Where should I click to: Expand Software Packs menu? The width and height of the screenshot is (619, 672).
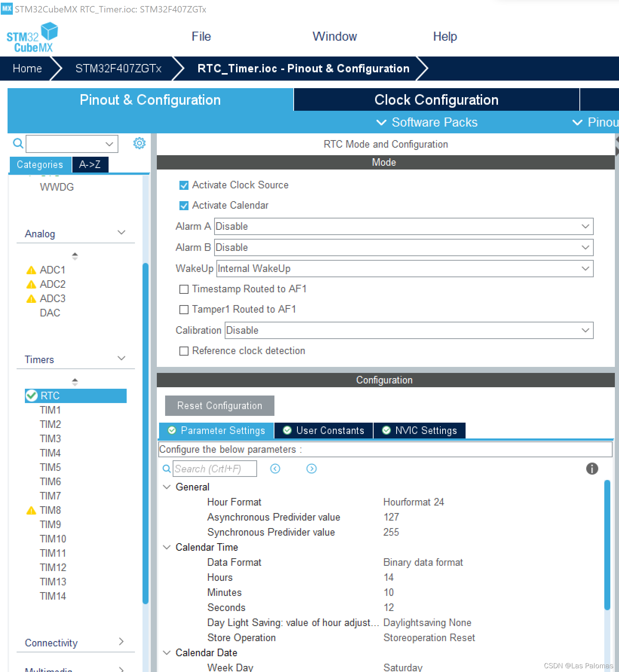click(x=427, y=122)
